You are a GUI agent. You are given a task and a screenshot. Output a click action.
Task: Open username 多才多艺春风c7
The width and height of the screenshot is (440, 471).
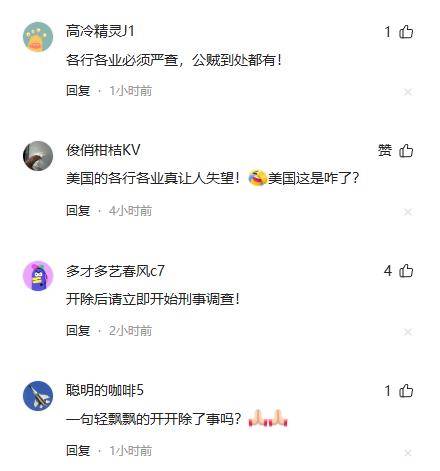pos(115,271)
